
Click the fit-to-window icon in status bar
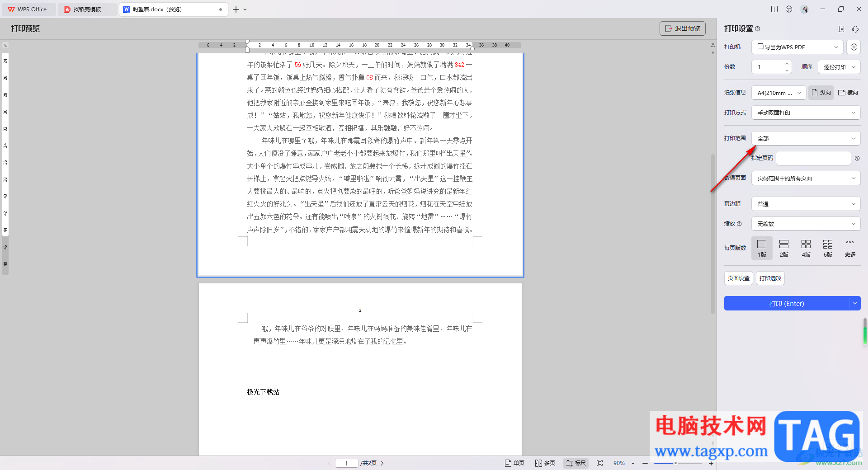point(599,463)
